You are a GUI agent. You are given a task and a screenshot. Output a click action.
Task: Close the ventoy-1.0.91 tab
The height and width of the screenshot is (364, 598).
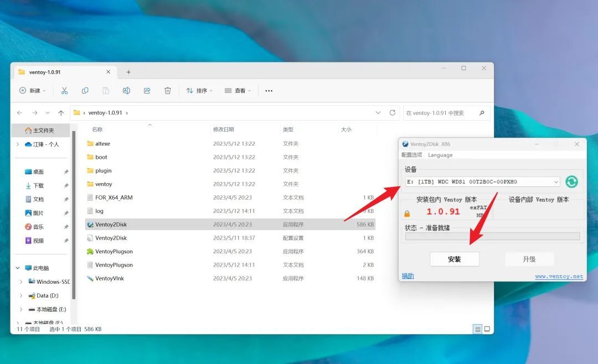coord(109,72)
